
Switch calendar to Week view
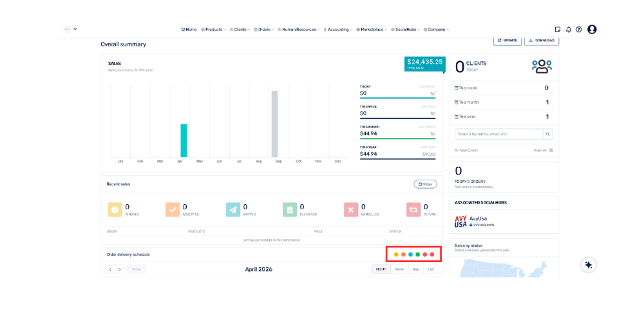(x=399, y=269)
